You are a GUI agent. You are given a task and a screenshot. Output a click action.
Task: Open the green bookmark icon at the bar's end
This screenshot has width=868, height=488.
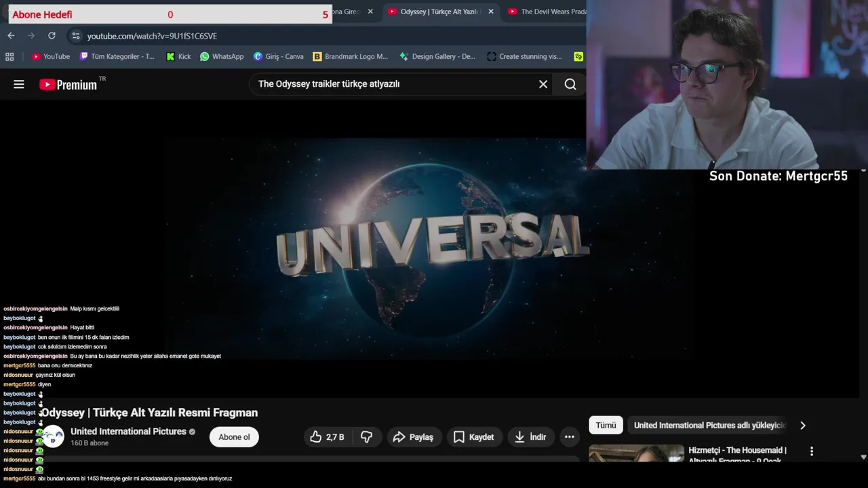click(578, 57)
